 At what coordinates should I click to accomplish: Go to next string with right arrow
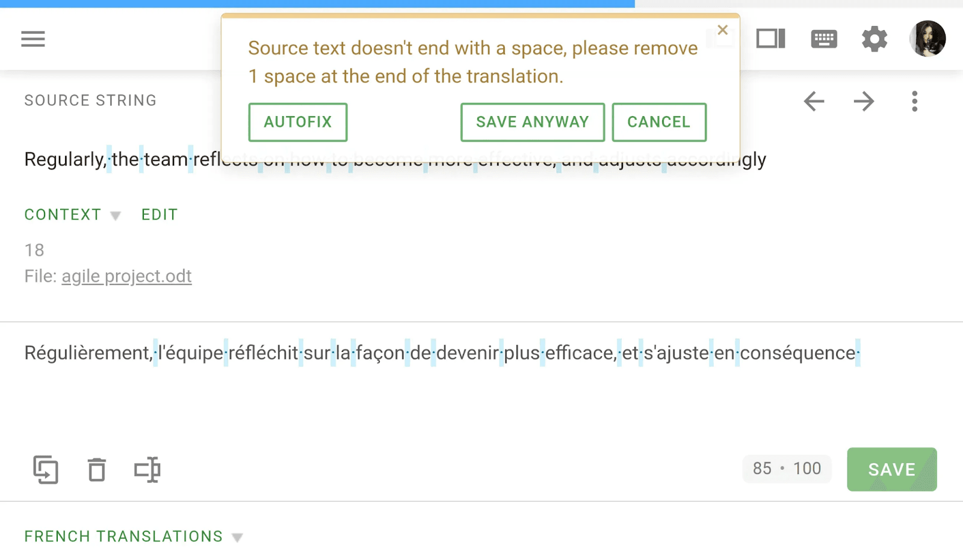click(864, 101)
